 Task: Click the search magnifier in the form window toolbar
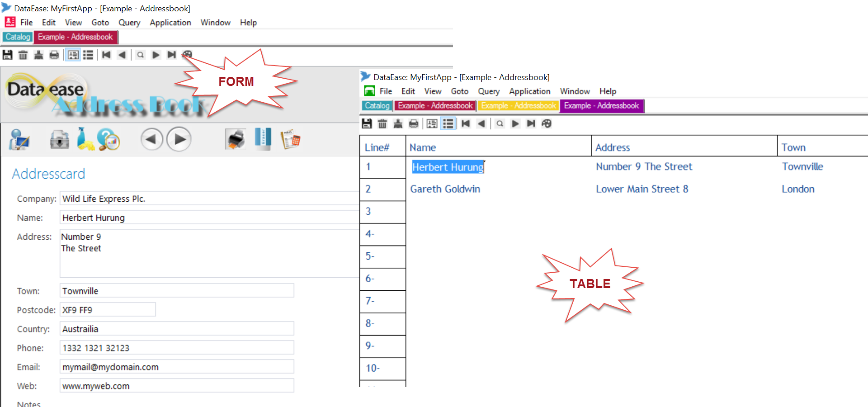pyautogui.click(x=141, y=55)
